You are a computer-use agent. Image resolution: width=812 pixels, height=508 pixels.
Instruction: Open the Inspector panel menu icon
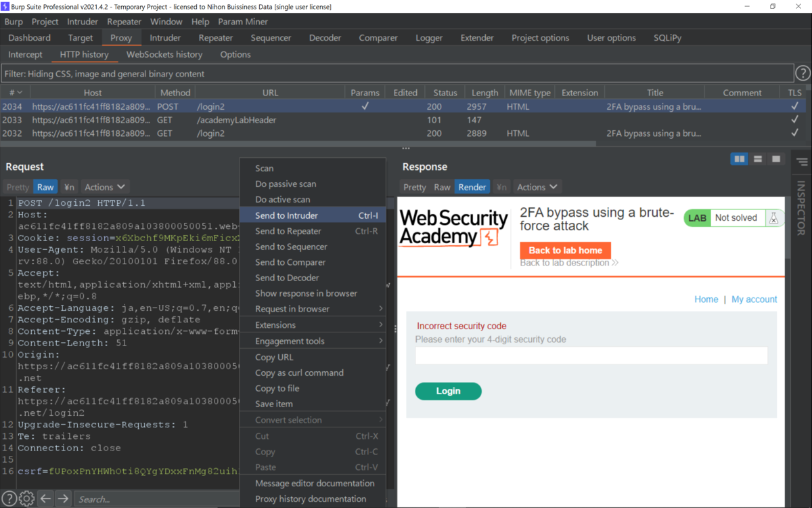click(x=802, y=162)
